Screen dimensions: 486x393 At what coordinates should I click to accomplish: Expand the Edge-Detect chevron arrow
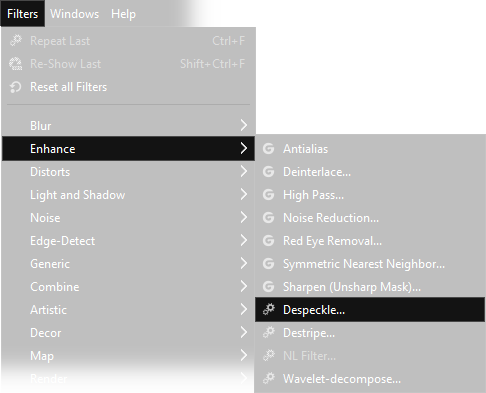244,240
